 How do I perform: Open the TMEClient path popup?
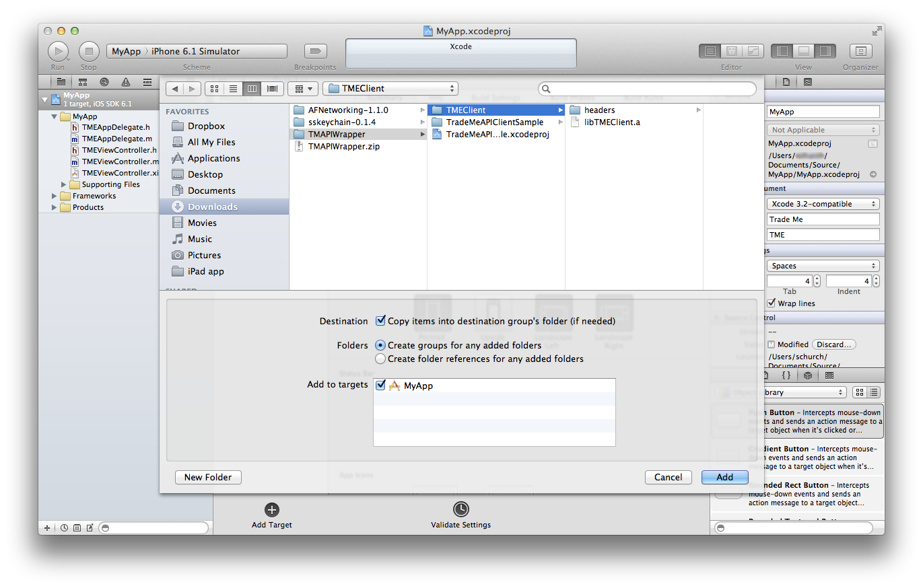tap(390, 88)
